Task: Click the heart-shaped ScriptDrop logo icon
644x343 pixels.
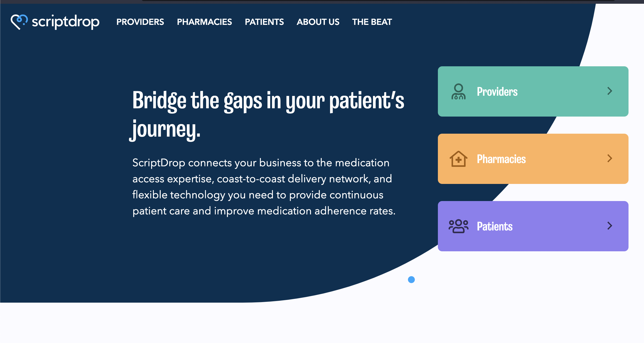Action: (19, 22)
